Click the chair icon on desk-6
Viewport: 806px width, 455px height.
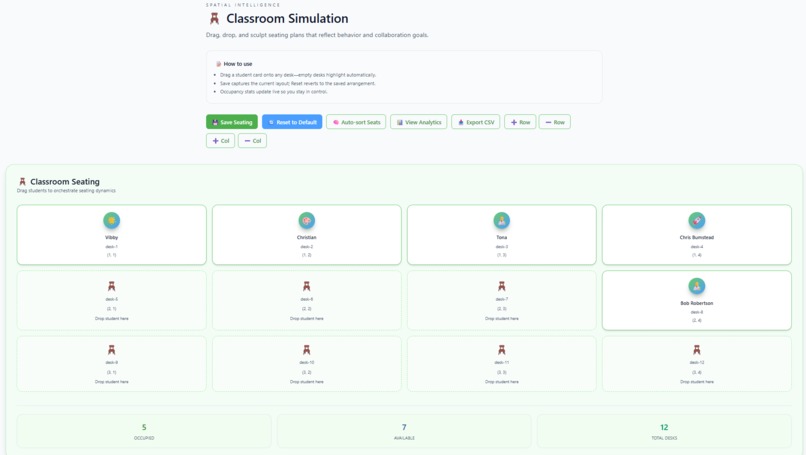306,286
